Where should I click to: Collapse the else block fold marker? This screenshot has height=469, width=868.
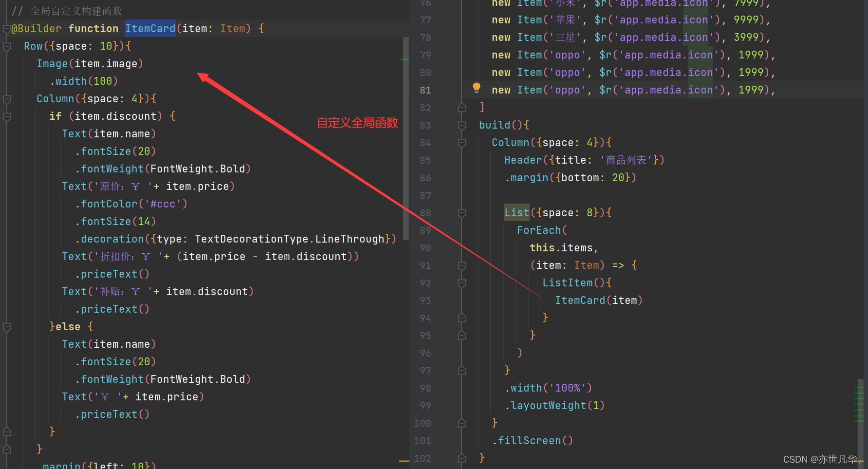pyautogui.click(x=7, y=327)
